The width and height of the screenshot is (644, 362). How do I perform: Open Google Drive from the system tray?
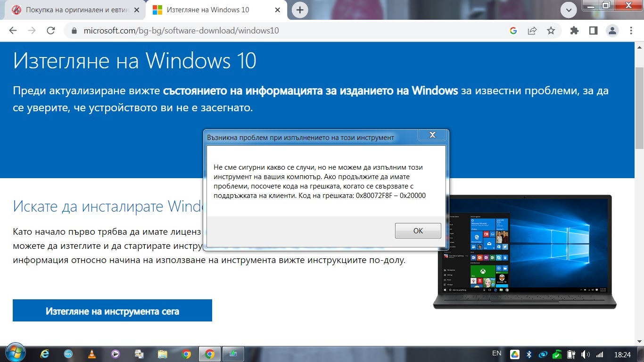click(514, 354)
